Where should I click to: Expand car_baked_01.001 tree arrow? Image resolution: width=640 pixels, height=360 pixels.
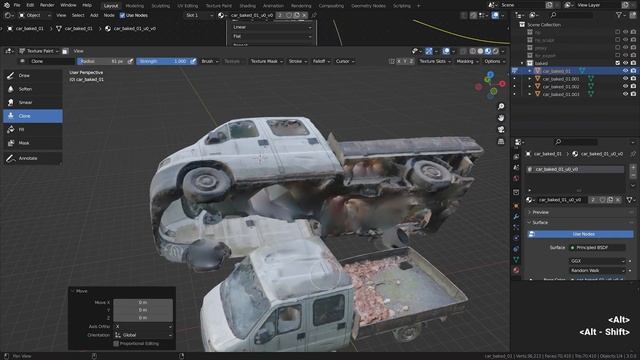[x=530, y=79]
